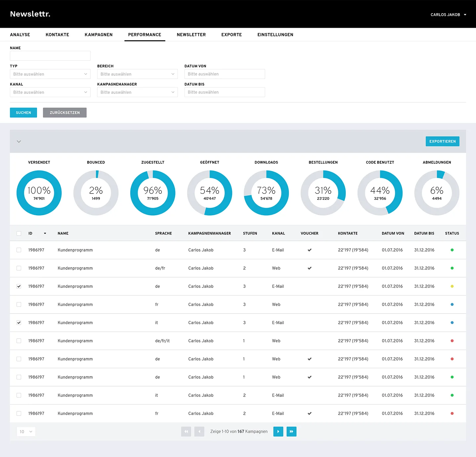Open the Carlos Jakob user menu

[448, 15]
